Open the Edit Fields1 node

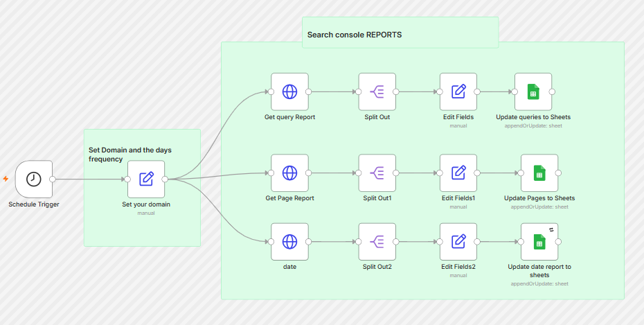(x=458, y=173)
